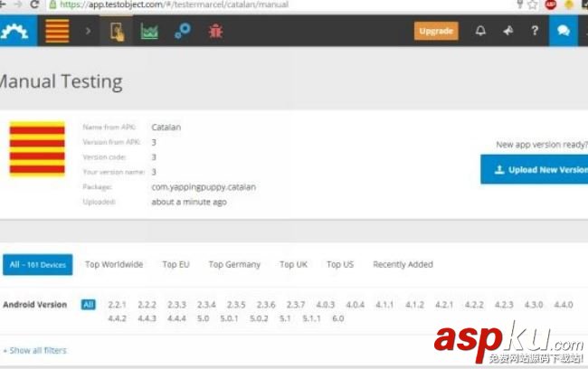This screenshot has width=588, height=369.
Task: Select the All - 161 Devices tab
Action: (x=37, y=265)
